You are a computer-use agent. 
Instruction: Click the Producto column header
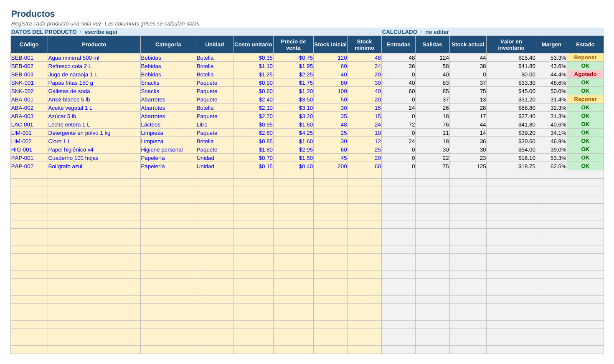94,45
